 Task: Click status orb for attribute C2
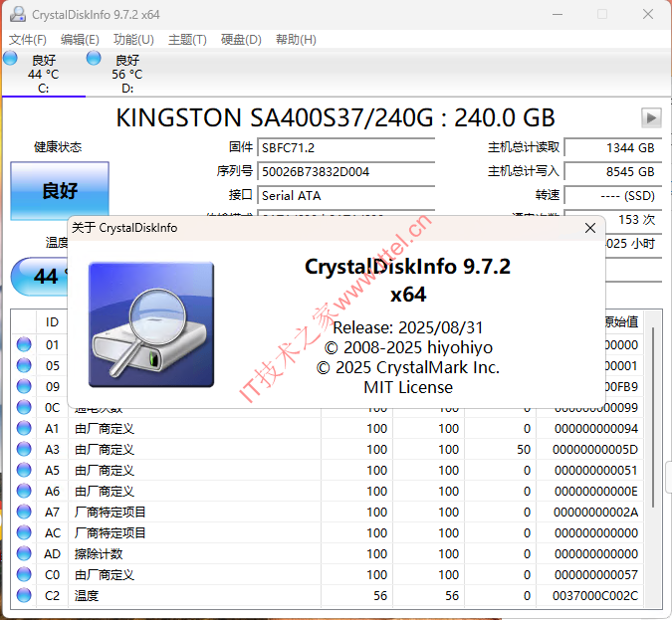pyautogui.click(x=24, y=595)
